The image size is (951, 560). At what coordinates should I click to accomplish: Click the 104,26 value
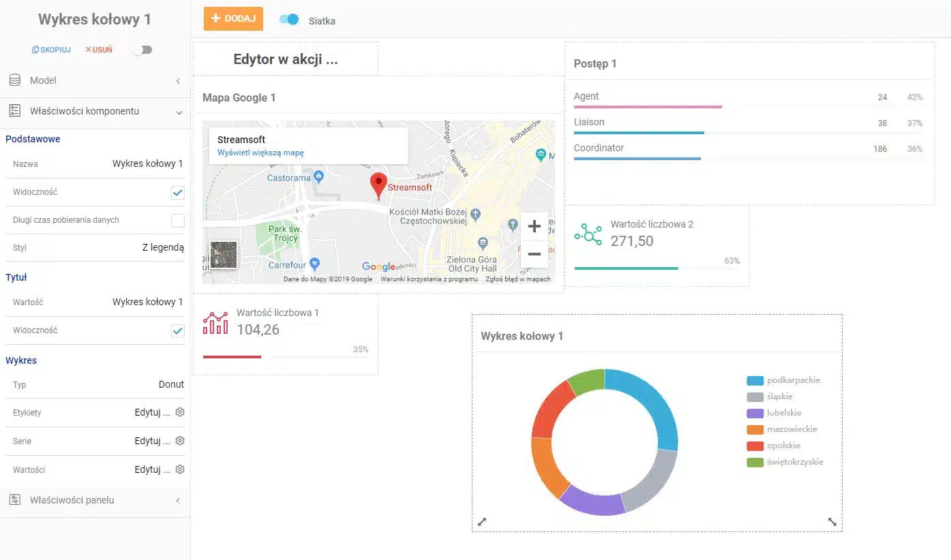point(258,330)
